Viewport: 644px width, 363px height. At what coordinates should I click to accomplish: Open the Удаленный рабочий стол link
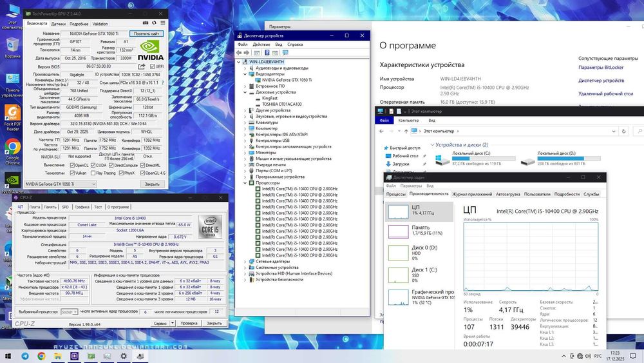(606, 93)
